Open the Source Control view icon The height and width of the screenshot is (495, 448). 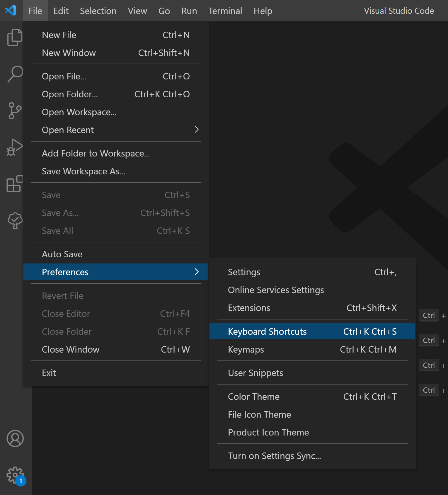pos(15,111)
